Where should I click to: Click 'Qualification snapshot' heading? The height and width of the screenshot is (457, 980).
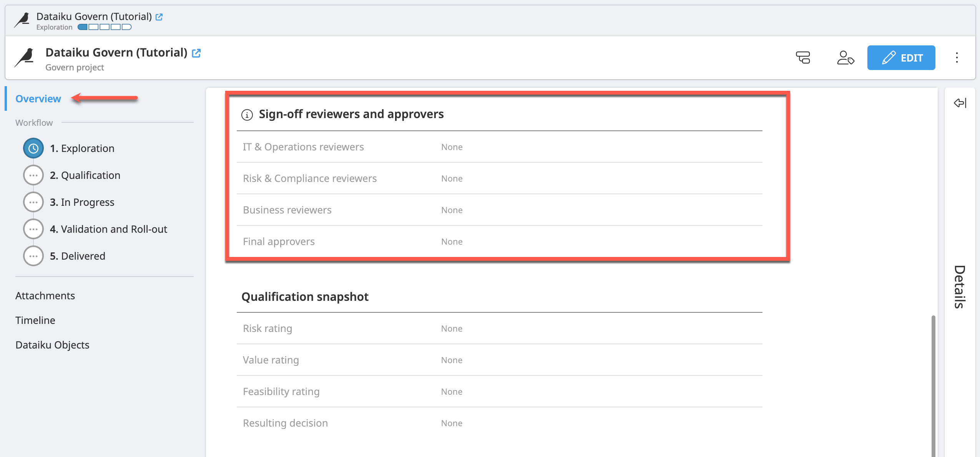(305, 297)
